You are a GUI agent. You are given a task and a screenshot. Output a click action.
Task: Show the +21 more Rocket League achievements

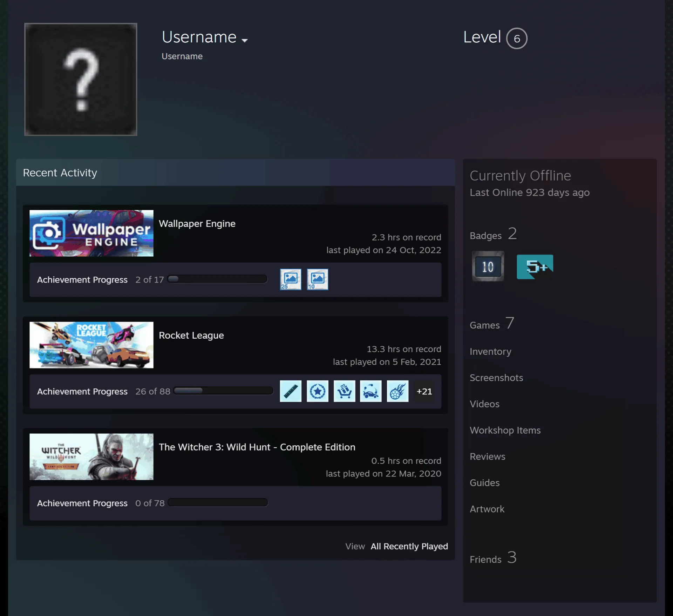coord(424,392)
